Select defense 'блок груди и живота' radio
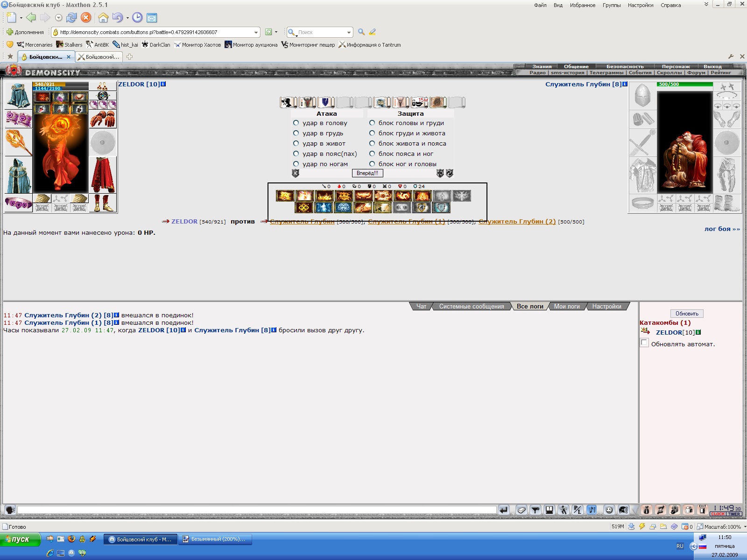Screen dimensions: 747x560 [372, 133]
